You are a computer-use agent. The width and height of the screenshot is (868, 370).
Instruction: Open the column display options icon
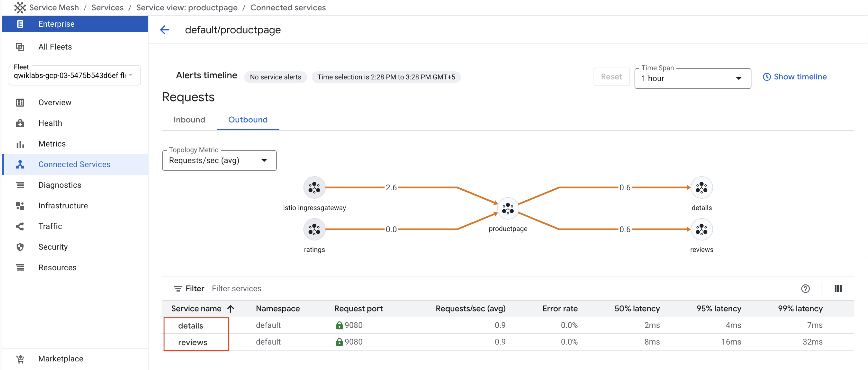[838, 289]
